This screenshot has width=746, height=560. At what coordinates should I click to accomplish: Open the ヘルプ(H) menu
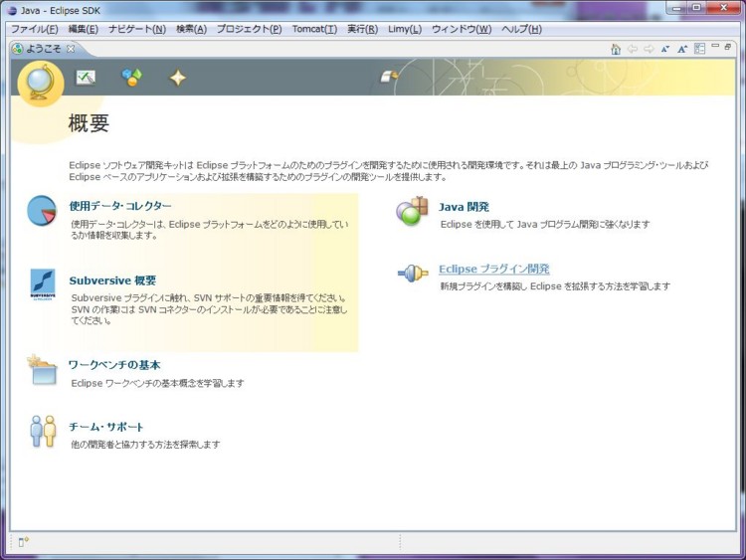click(521, 29)
